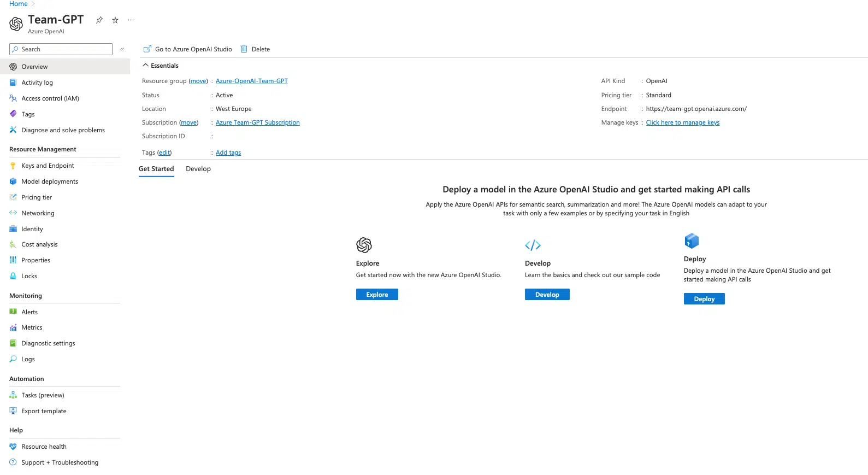868x475 pixels.
Task: Focus the sidebar Search field
Action: tap(61, 49)
